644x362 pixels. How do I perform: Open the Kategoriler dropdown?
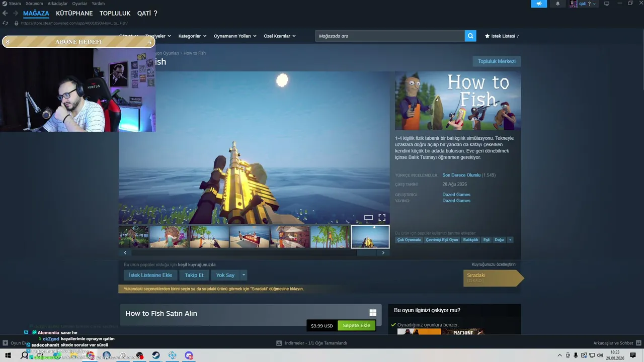pos(192,36)
